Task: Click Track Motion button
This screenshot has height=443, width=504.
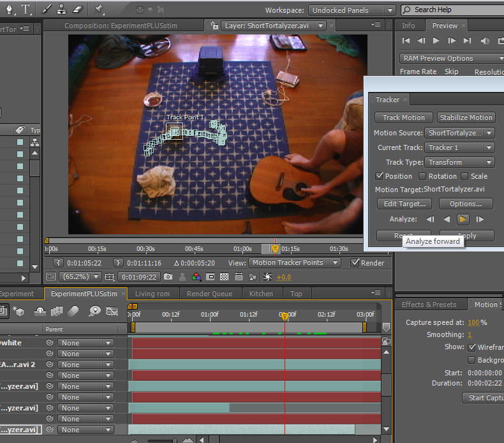Action: [x=403, y=117]
